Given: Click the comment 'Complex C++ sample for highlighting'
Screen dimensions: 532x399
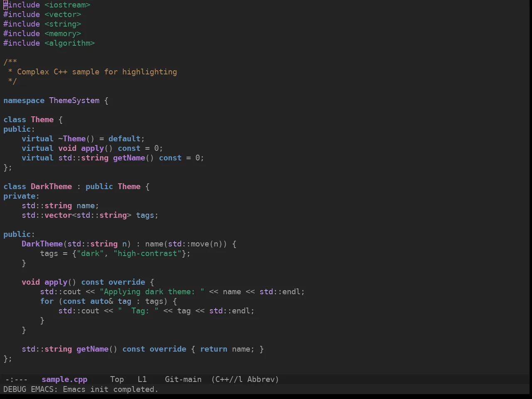Looking at the screenshot, I should [97, 72].
